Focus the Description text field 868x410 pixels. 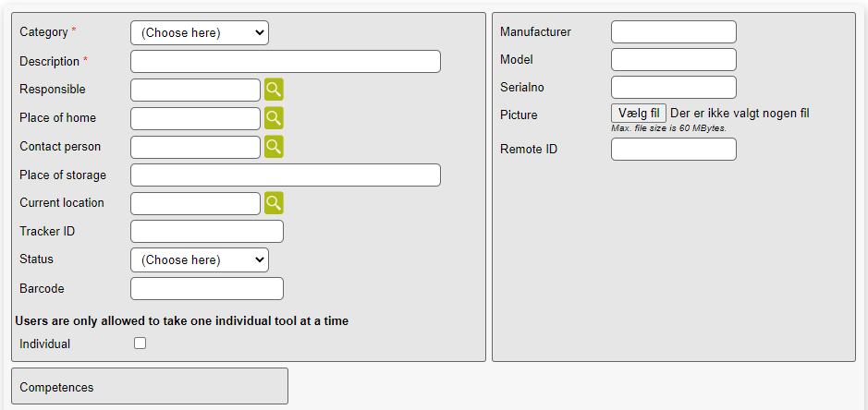285,62
